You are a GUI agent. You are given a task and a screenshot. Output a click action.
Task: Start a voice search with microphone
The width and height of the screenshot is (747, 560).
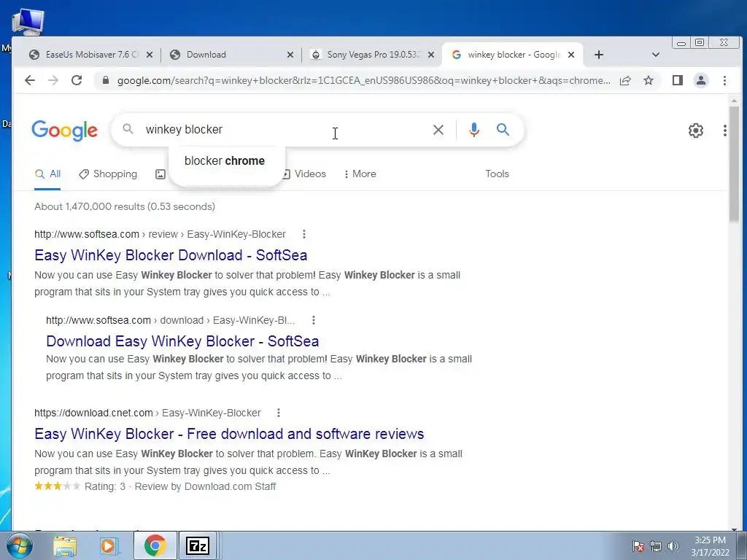click(474, 130)
